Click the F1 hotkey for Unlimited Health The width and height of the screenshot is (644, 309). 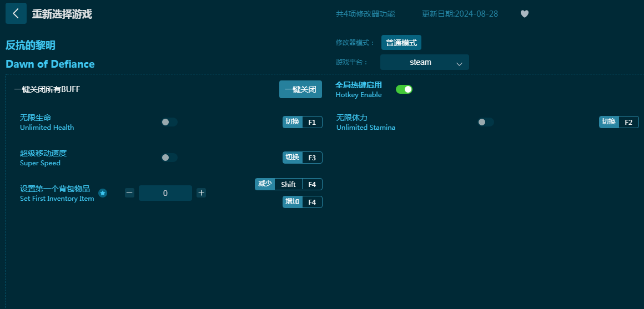pos(311,122)
